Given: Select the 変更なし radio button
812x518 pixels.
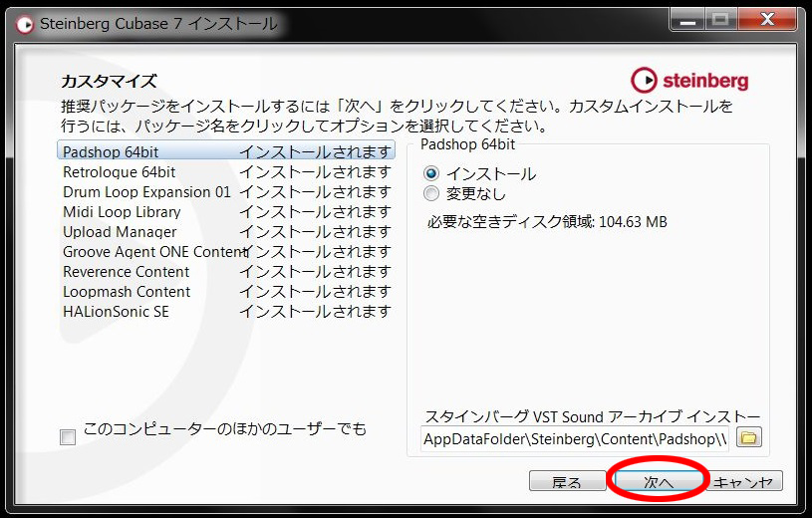Looking at the screenshot, I should coord(430,193).
